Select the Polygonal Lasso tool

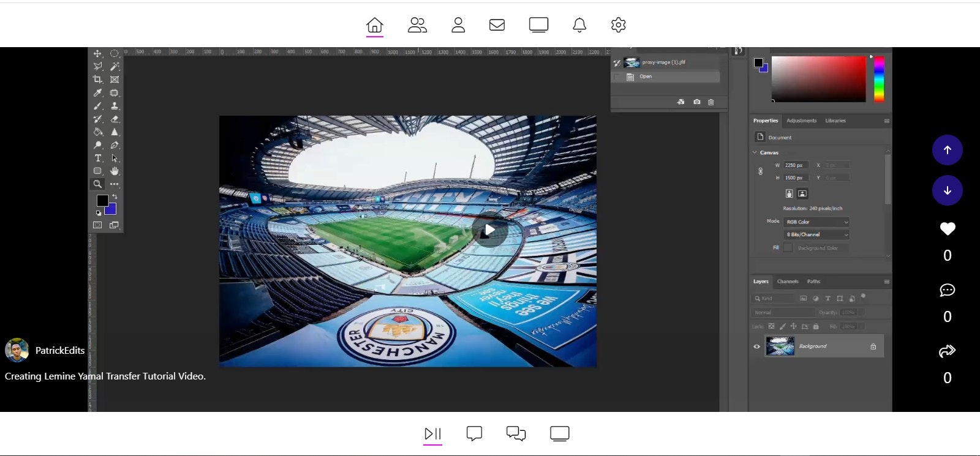coord(97,67)
